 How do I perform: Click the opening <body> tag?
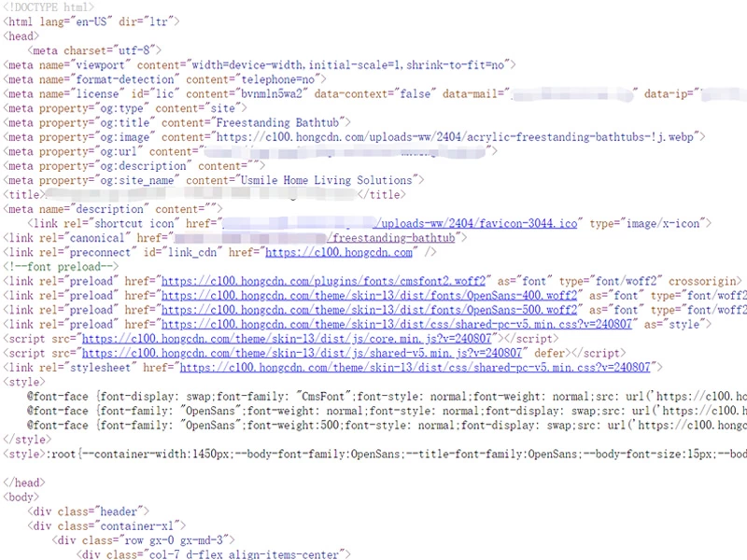(21, 497)
